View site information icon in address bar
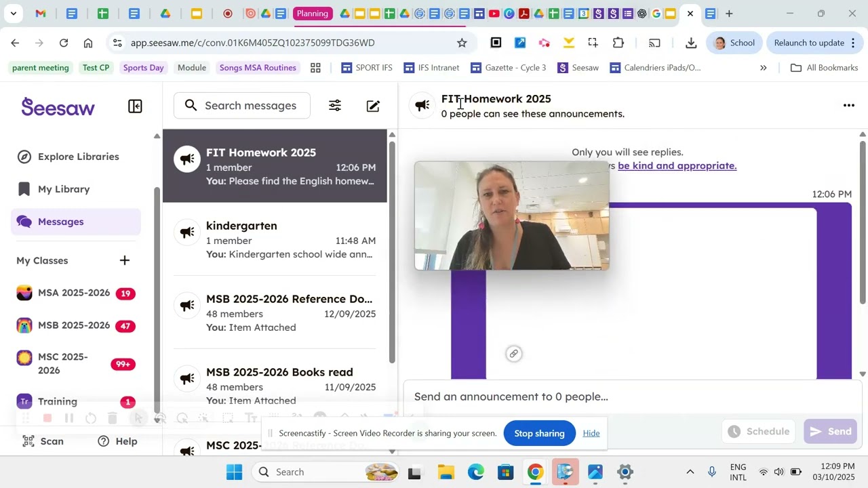This screenshot has height=488, width=868. pyautogui.click(x=117, y=43)
